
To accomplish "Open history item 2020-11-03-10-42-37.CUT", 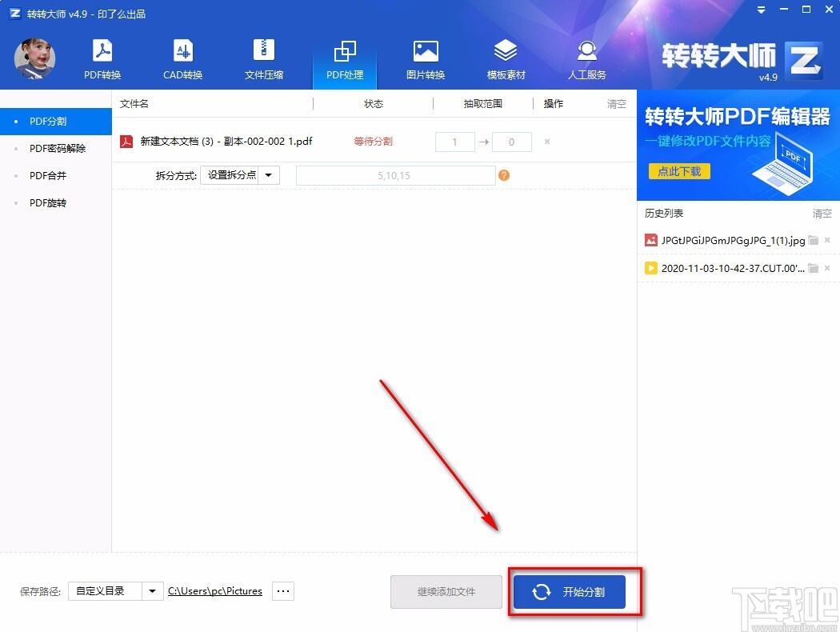I will 733,268.
